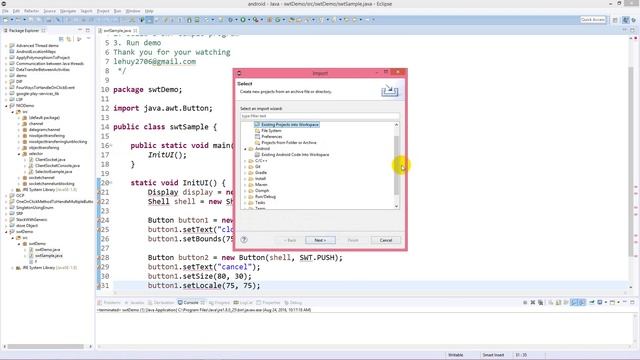Switch to the Declaration tab
The width and height of the screenshot is (640, 360).
[161, 302]
